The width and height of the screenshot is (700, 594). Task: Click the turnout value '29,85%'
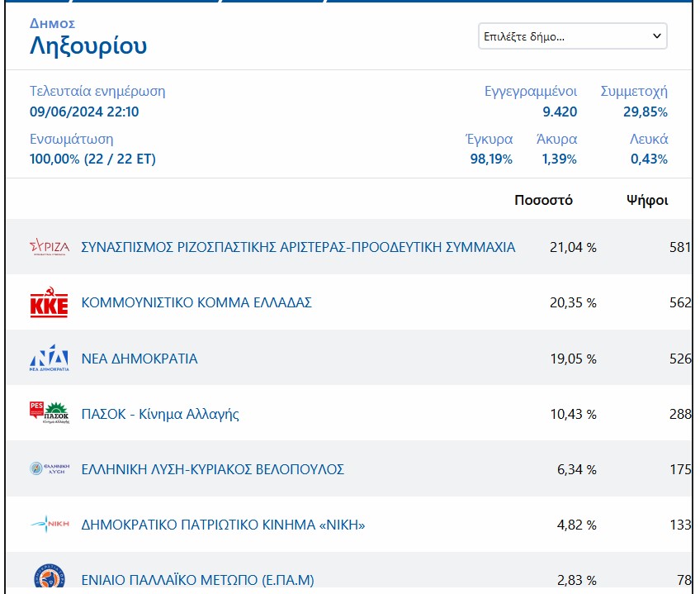point(646,112)
